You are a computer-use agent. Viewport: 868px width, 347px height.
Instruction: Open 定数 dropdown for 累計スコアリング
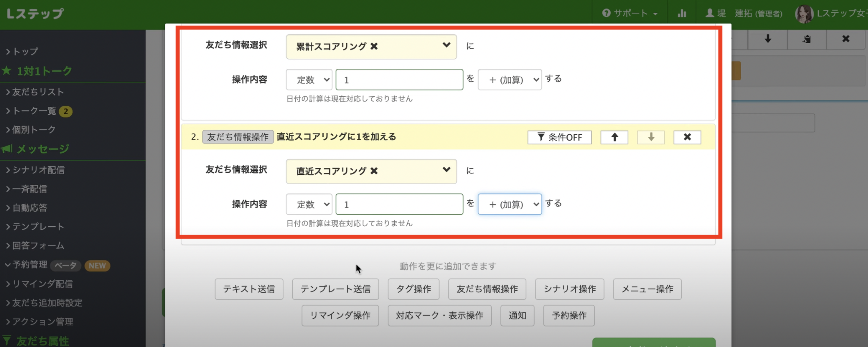point(309,80)
